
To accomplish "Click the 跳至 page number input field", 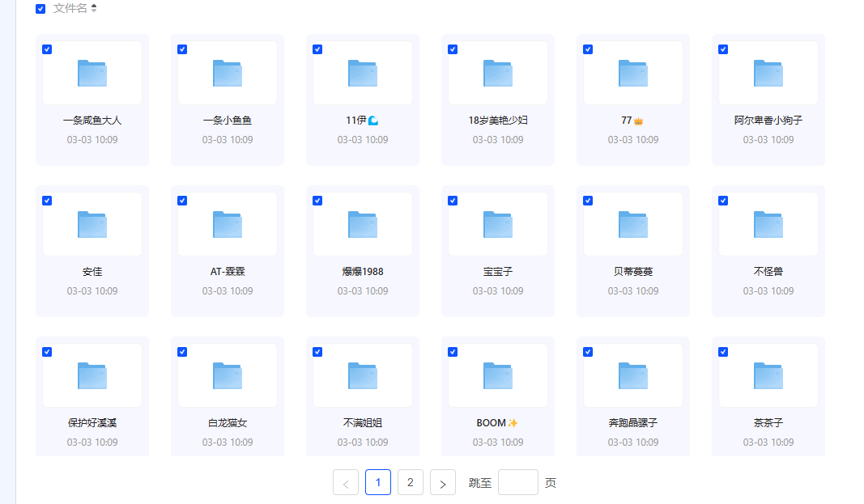I will 518,482.
